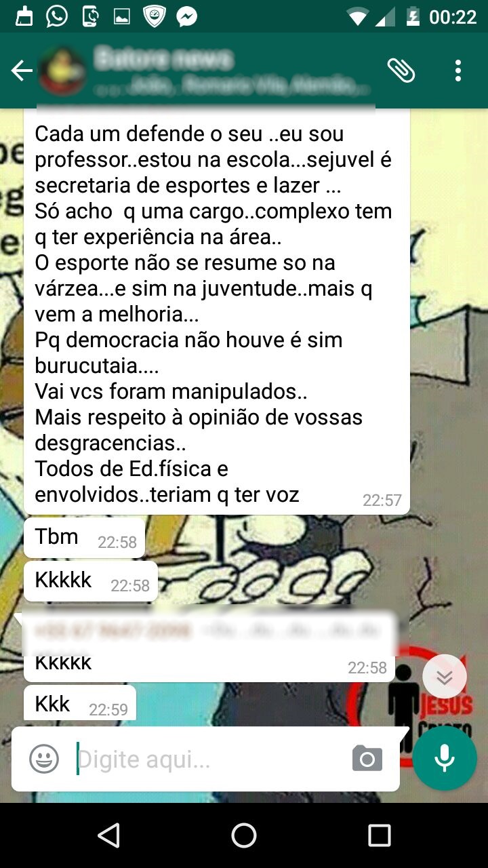Select the "Tbm" message bubble
This screenshot has width=488, height=868.
pos(85,538)
